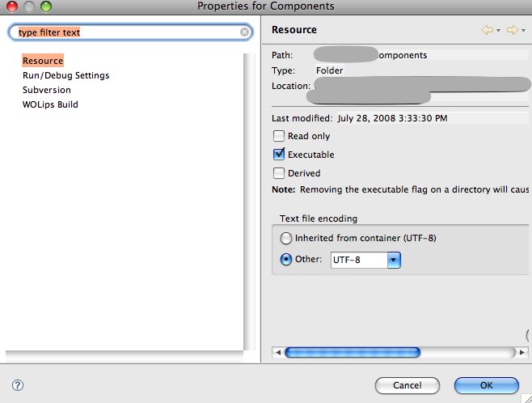Click the blue horizontal scrollbar thumb
532x403 pixels.
point(353,352)
